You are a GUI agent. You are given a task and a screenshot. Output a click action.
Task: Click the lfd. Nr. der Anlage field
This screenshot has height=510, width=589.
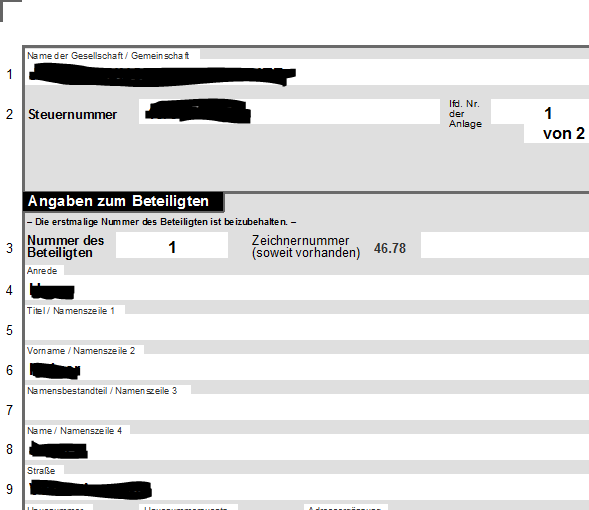coord(540,112)
